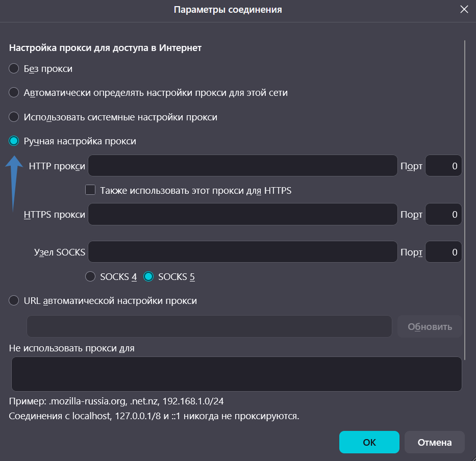
Task: Click the HTTPS прокси address field
Action: coord(243,214)
